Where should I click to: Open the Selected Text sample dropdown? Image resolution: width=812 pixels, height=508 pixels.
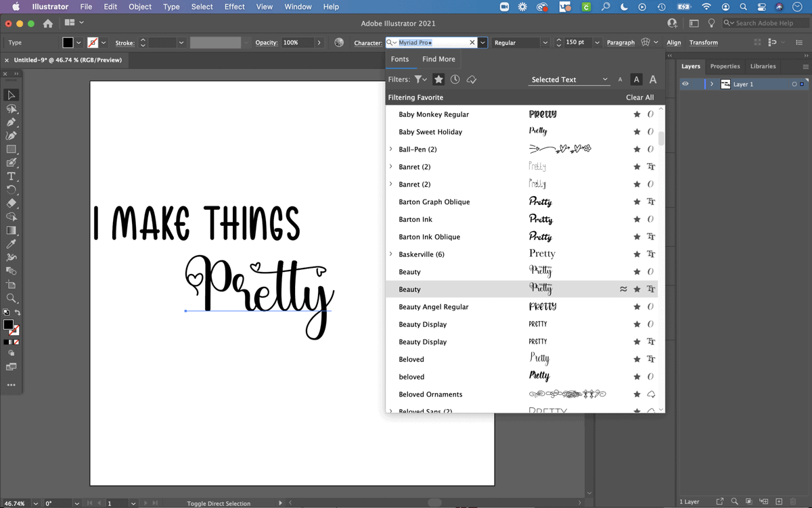[x=568, y=79]
